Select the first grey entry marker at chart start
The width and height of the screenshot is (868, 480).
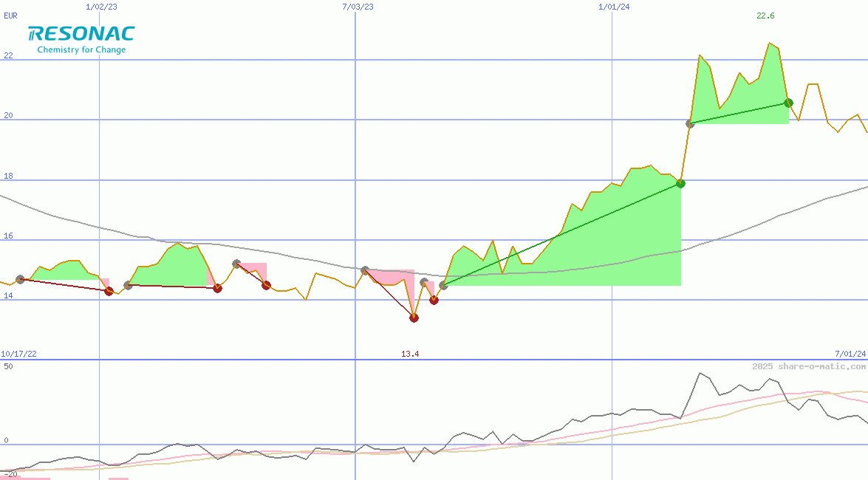pyautogui.click(x=20, y=279)
